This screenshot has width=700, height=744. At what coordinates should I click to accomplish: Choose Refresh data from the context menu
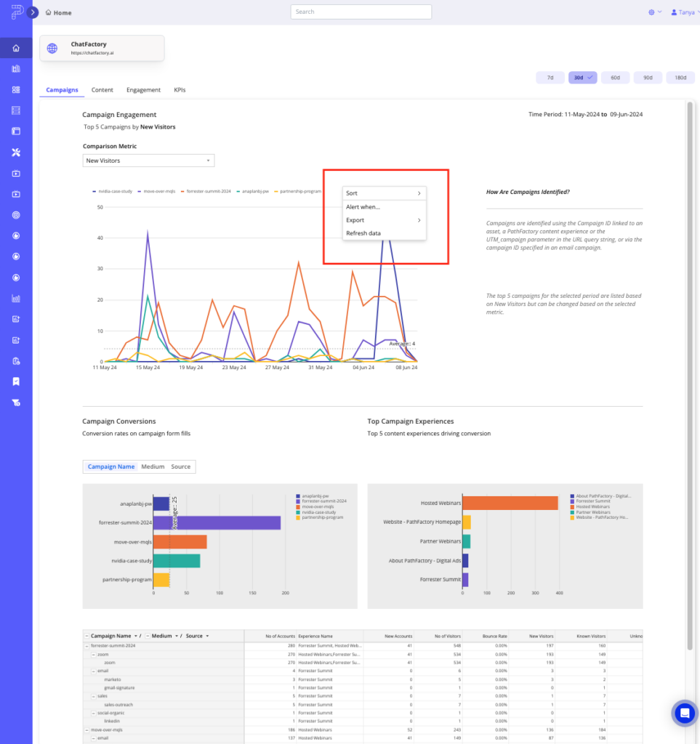(x=384, y=233)
